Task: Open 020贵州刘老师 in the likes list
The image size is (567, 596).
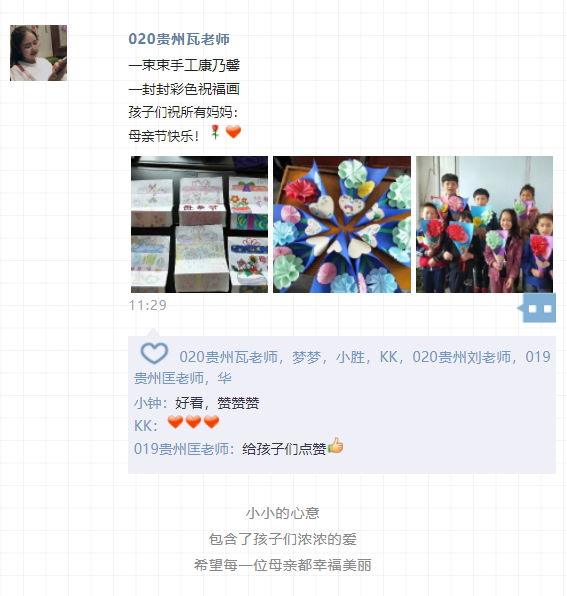Action: click(462, 357)
